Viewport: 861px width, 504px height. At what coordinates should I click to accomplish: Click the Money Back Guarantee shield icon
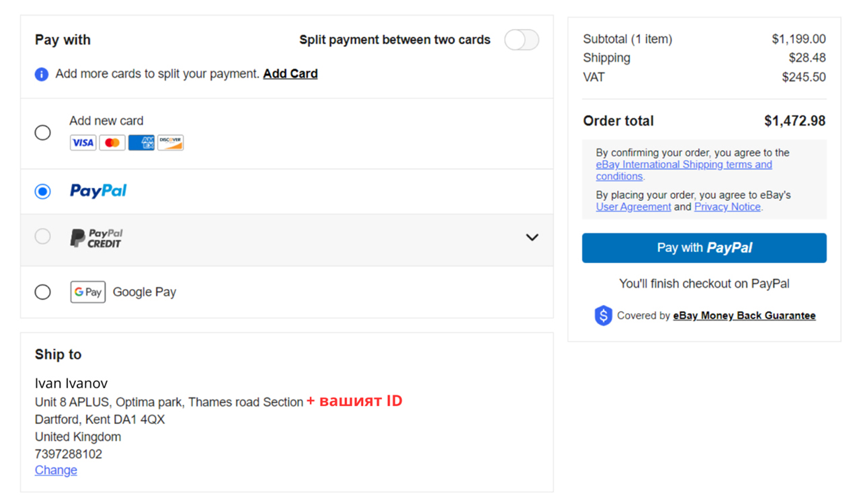pos(603,316)
